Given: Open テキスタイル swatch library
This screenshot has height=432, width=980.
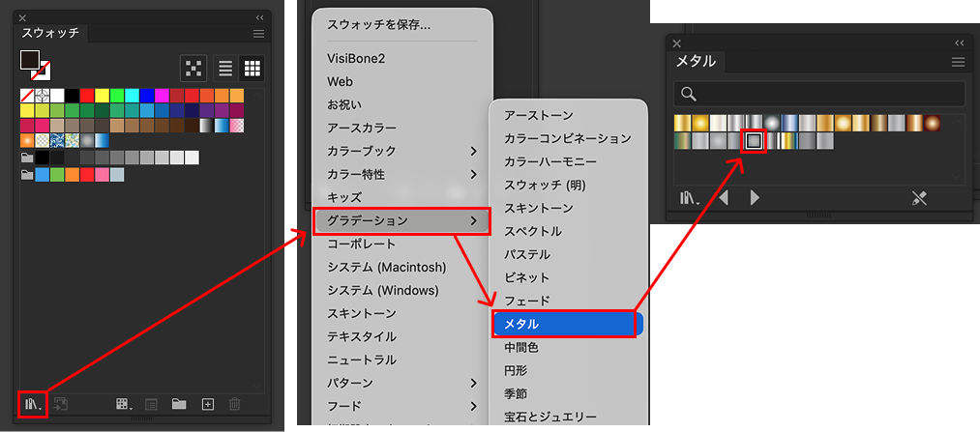Looking at the screenshot, I should click(x=362, y=336).
